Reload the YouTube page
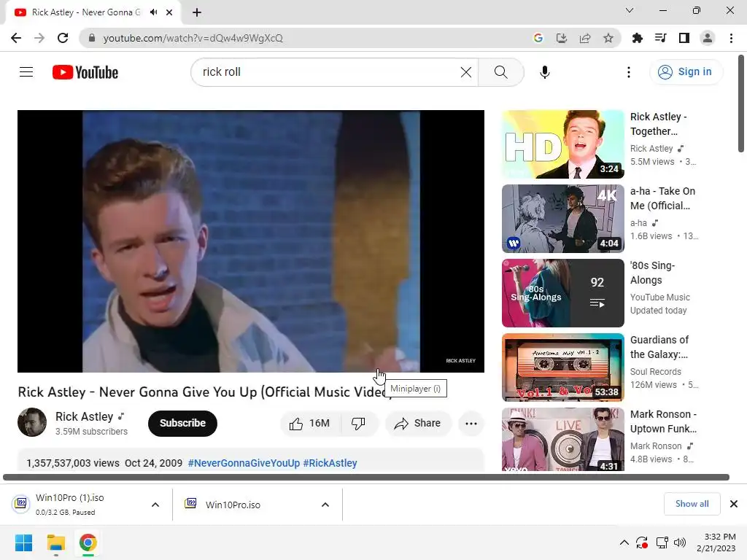The image size is (747, 560). coord(63,38)
